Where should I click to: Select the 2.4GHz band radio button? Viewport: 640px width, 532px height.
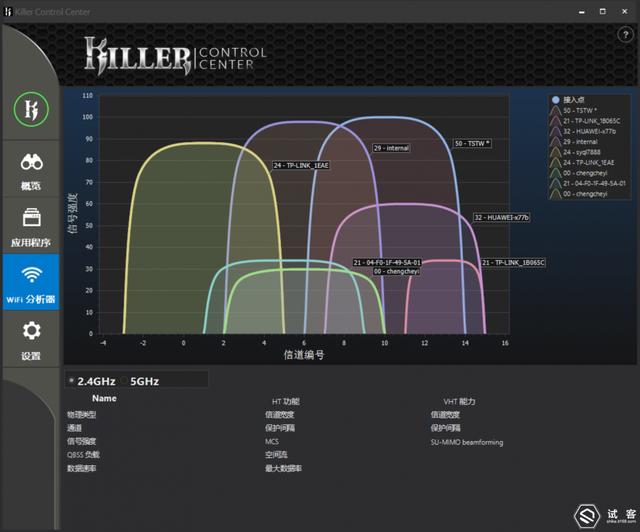click(71, 381)
